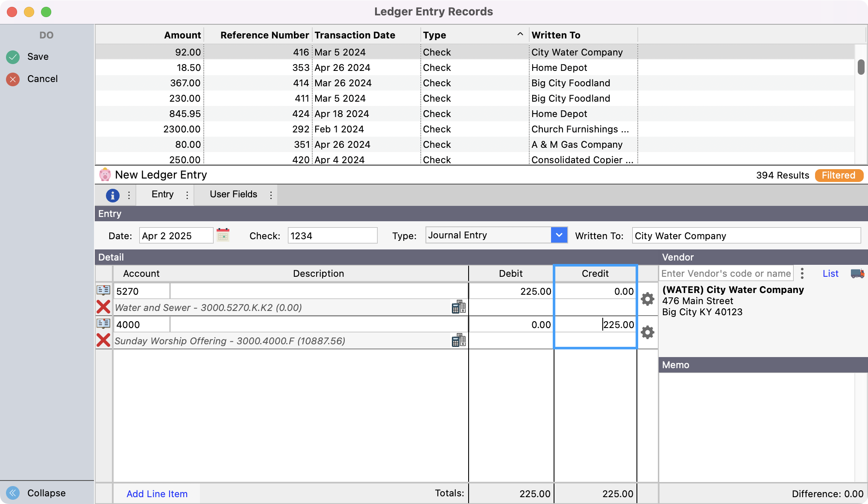Open vendor field three-dot options menu

coord(802,274)
